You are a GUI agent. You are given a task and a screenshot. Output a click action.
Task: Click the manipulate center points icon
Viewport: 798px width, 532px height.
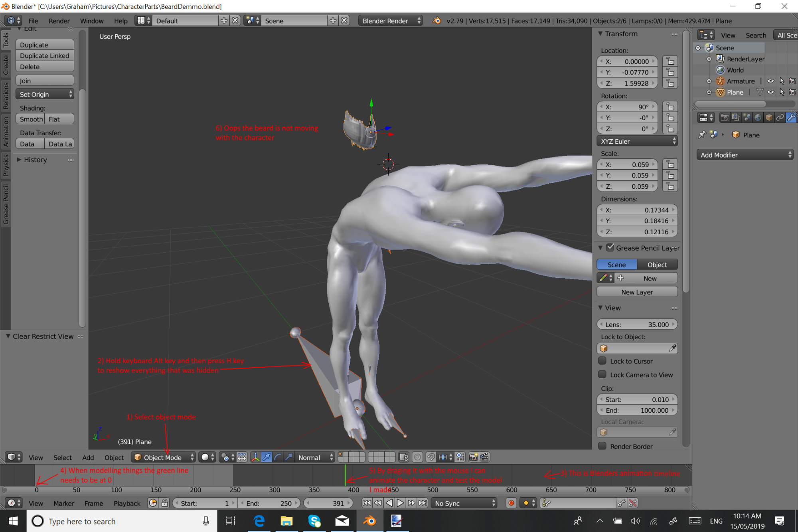click(x=242, y=457)
